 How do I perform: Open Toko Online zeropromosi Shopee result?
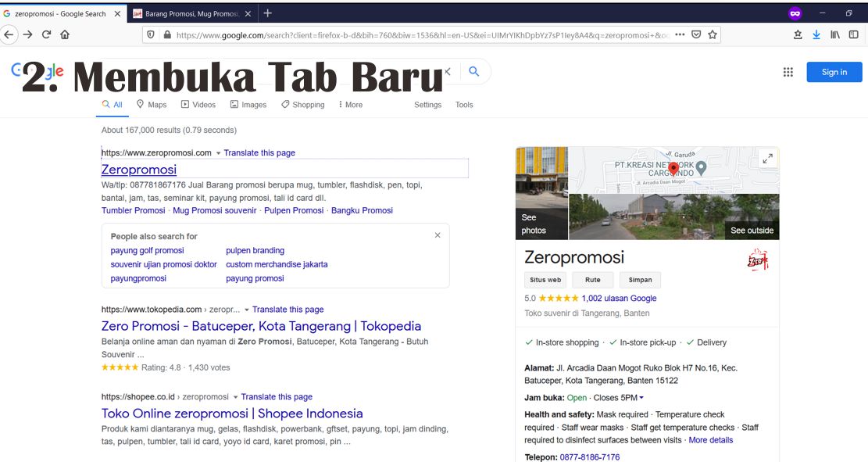point(232,414)
